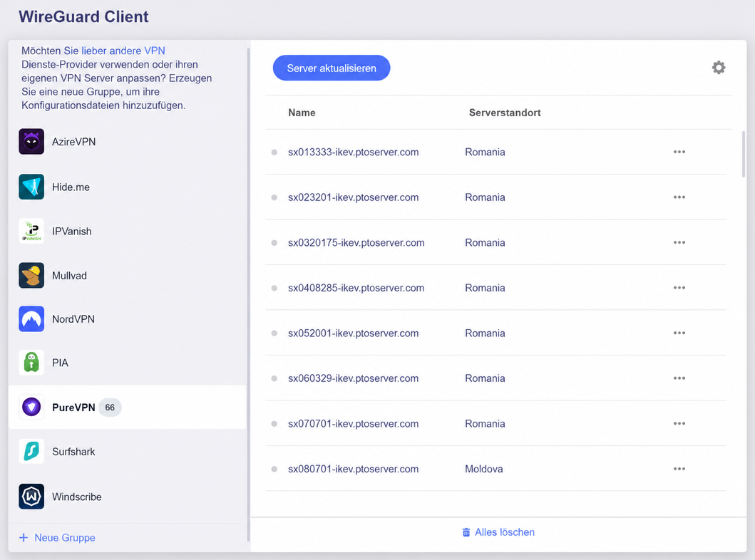Select server sx060329-ikev.ptoserver.com
755x560 pixels.
(x=353, y=378)
